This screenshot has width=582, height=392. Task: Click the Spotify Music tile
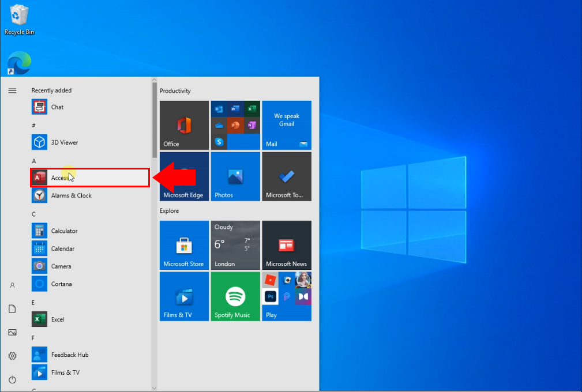coord(235,296)
